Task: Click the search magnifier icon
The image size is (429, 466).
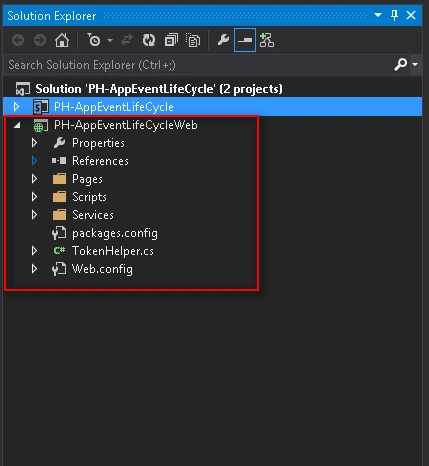Action: coord(400,64)
